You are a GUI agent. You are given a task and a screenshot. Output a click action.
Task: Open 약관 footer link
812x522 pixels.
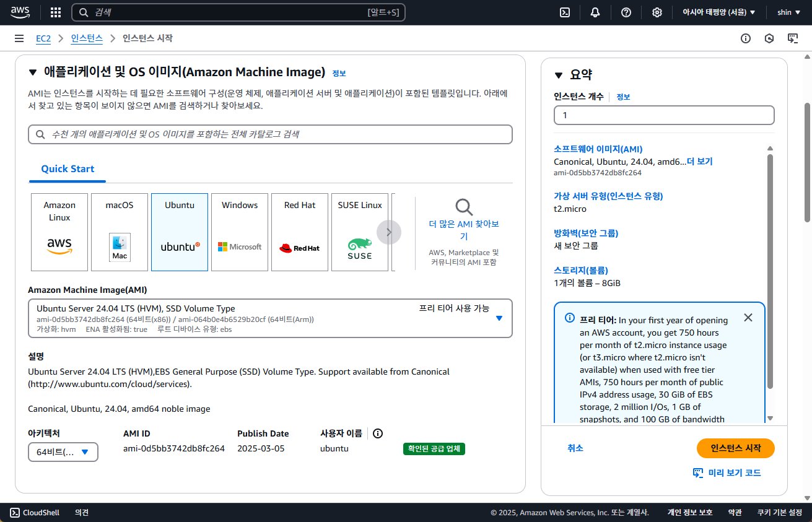tap(735, 513)
